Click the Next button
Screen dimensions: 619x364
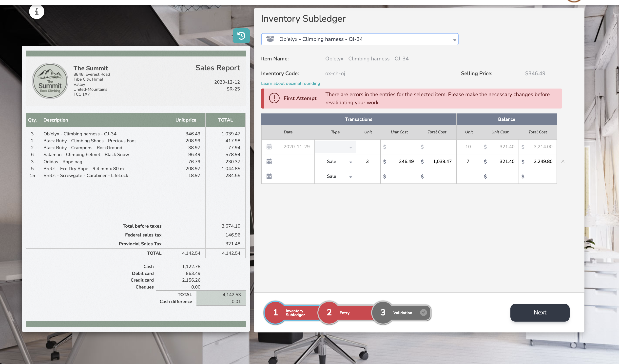(540, 312)
